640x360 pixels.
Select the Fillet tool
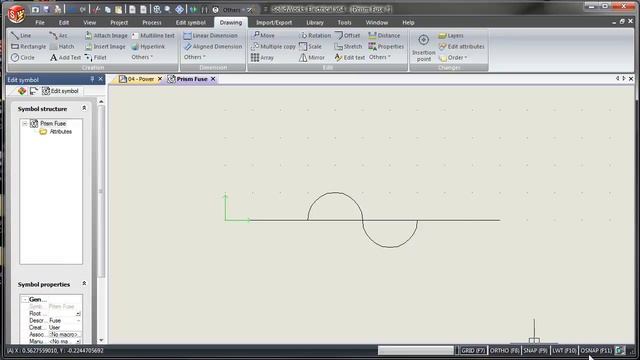click(96, 58)
